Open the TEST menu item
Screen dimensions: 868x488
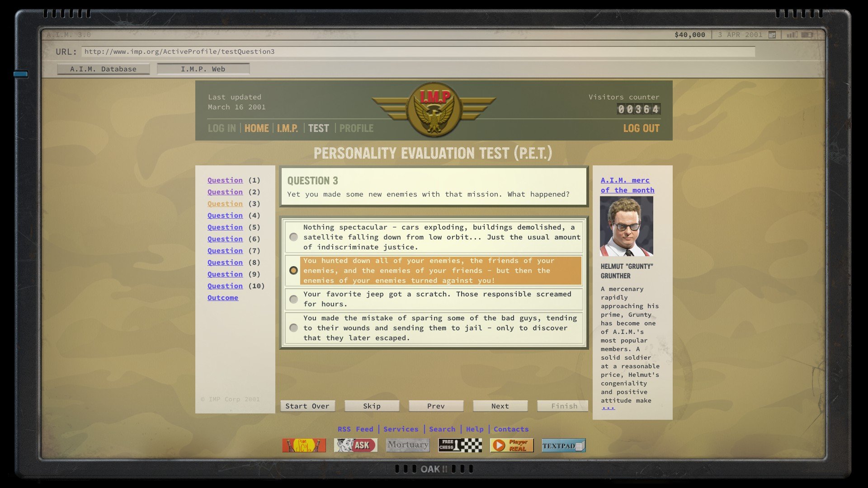319,128
